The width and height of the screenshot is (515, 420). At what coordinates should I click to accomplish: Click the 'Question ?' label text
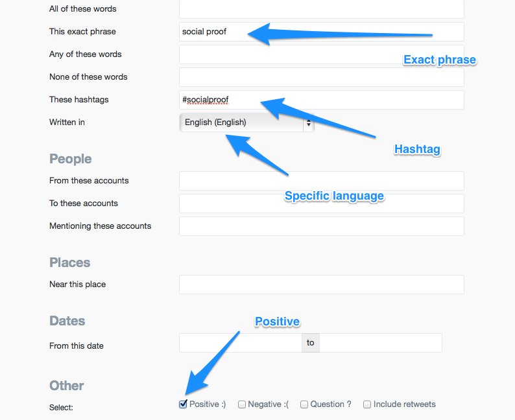tap(331, 404)
